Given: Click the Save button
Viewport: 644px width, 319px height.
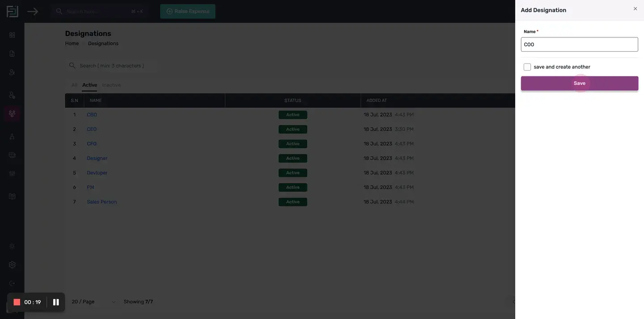Looking at the screenshot, I should 580,84.
